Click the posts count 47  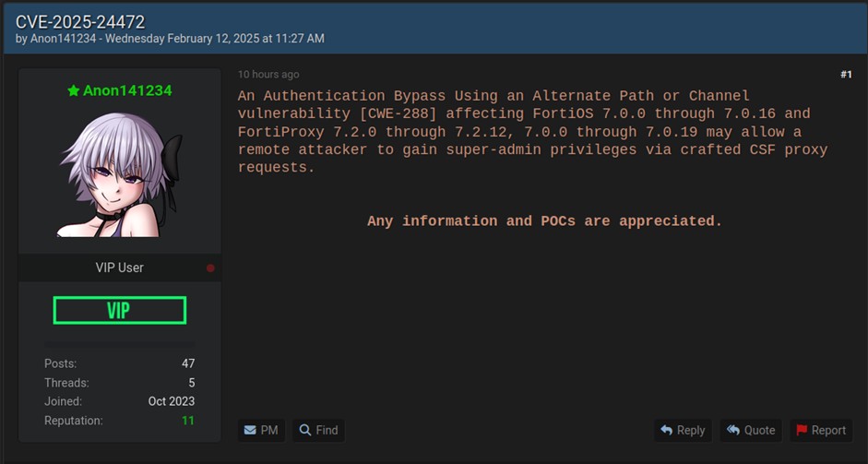click(187, 363)
